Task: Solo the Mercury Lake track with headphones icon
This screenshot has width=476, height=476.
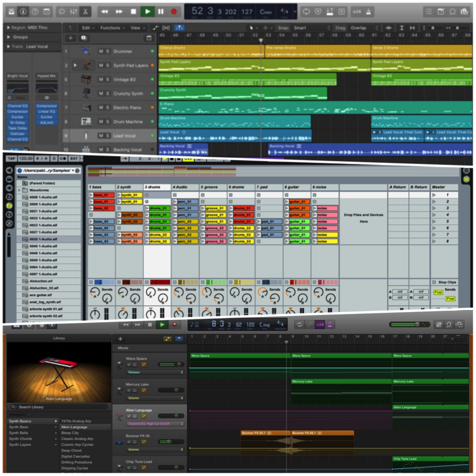Action: (134, 390)
